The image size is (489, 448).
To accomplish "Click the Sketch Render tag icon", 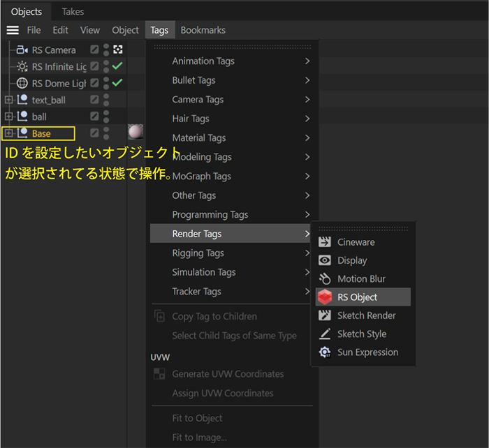I will coord(325,315).
